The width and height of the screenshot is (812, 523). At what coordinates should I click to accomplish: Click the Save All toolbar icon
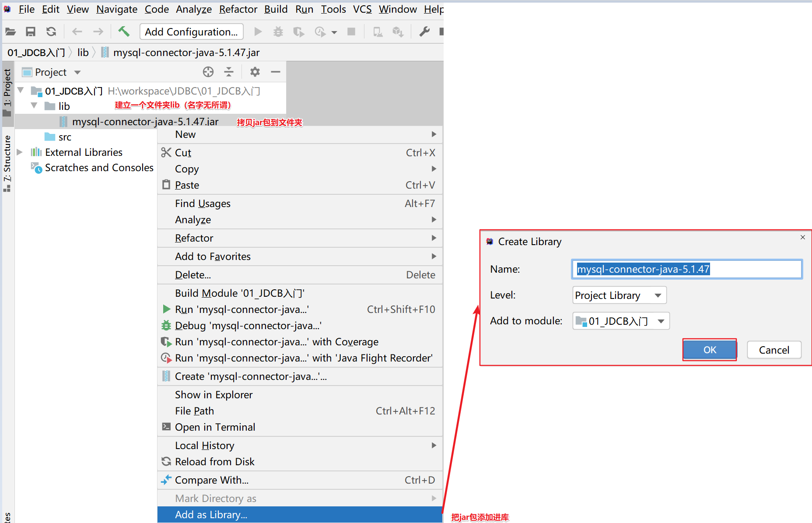click(x=31, y=32)
